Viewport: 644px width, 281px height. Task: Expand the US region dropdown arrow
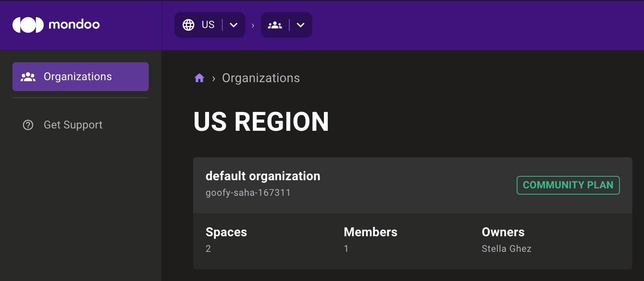point(234,25)
